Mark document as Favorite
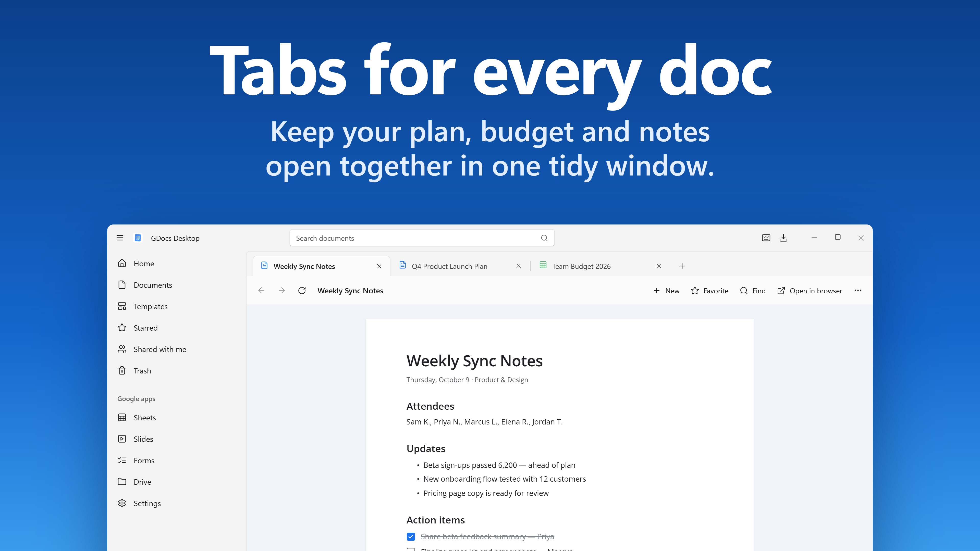The height and width of the screenshot is (551, 980). (709, 291)
